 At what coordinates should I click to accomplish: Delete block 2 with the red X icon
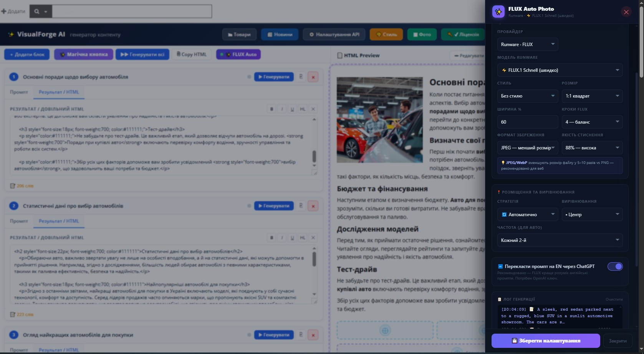click(313, 206)
